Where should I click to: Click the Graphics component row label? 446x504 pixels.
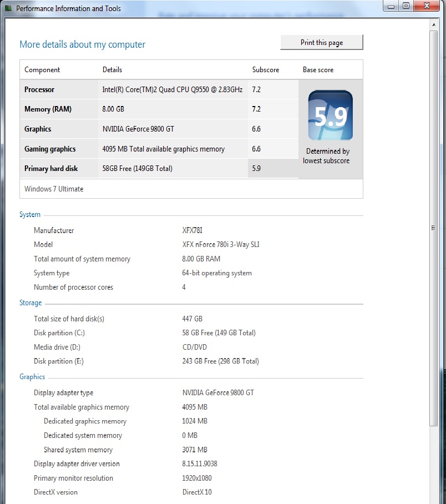click(x=38, y=129)
